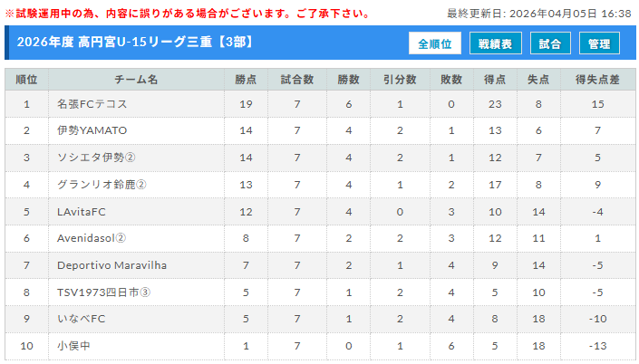Click the いなべFC team name
639x364 pixels.
pos(82,319)
